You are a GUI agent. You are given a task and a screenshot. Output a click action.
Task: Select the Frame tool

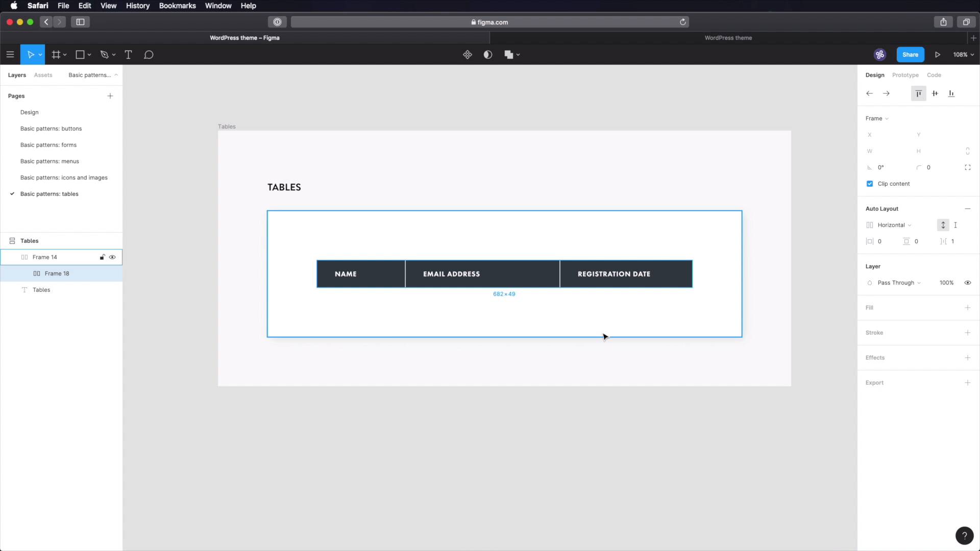[x=56, y=55]
